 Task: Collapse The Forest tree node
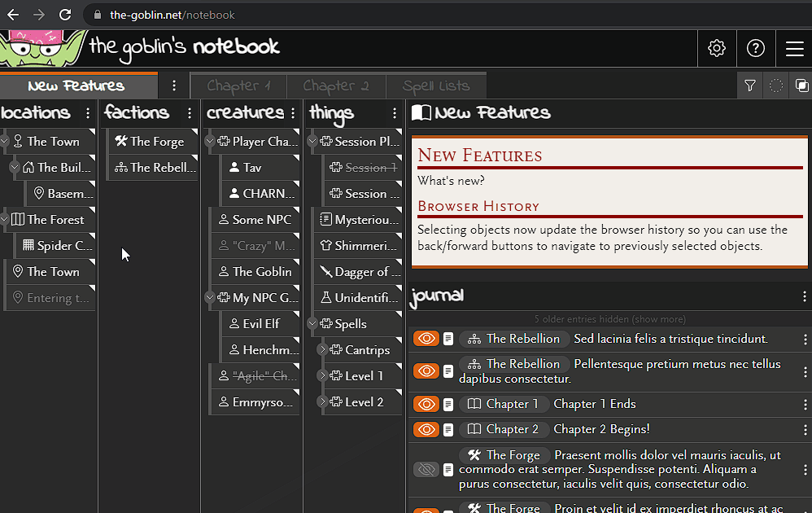coord(4,220)
